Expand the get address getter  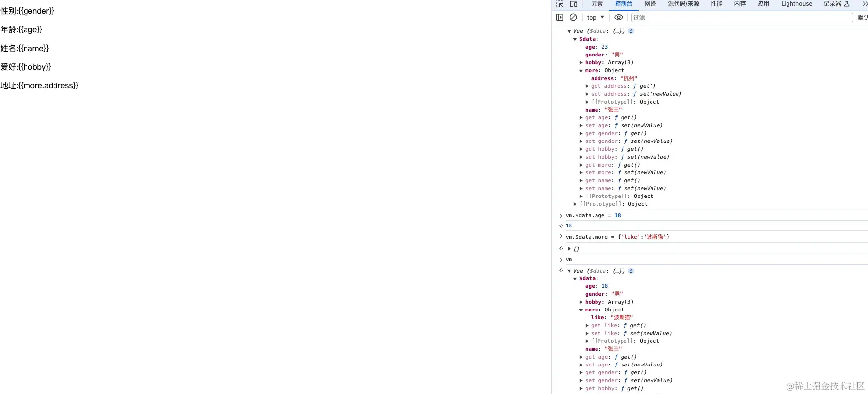point(587,86)
